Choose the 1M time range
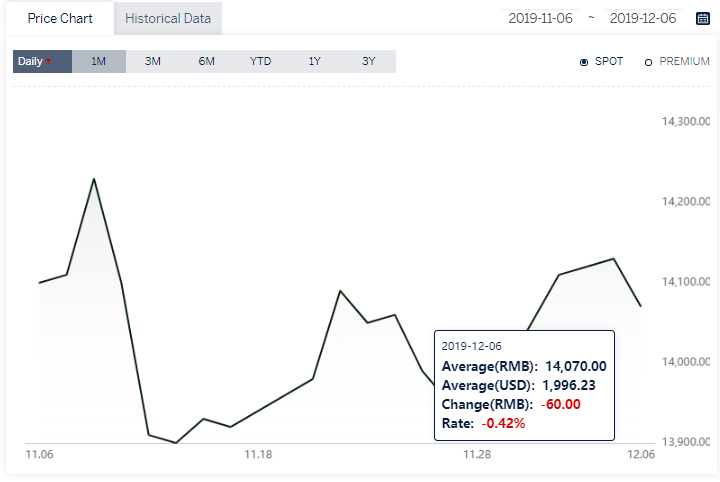This screenshot has height=482, width=720. (x=99, y=62)
